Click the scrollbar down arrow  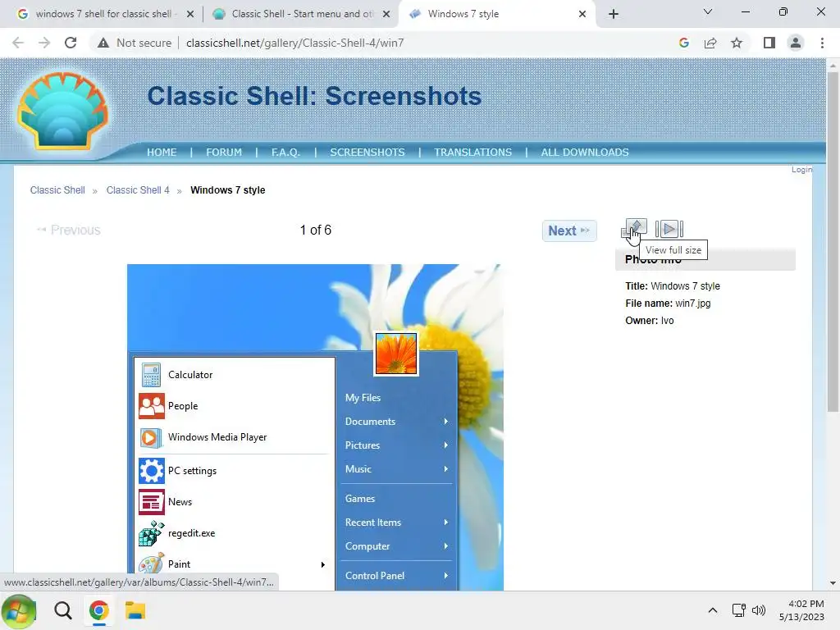point(833,583)
